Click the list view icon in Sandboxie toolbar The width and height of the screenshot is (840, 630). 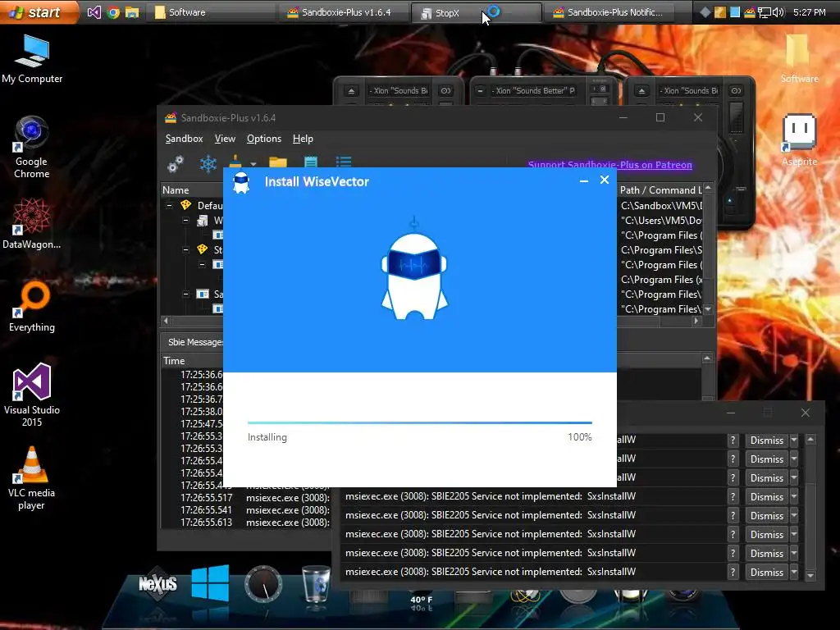(x=344, y=162)
